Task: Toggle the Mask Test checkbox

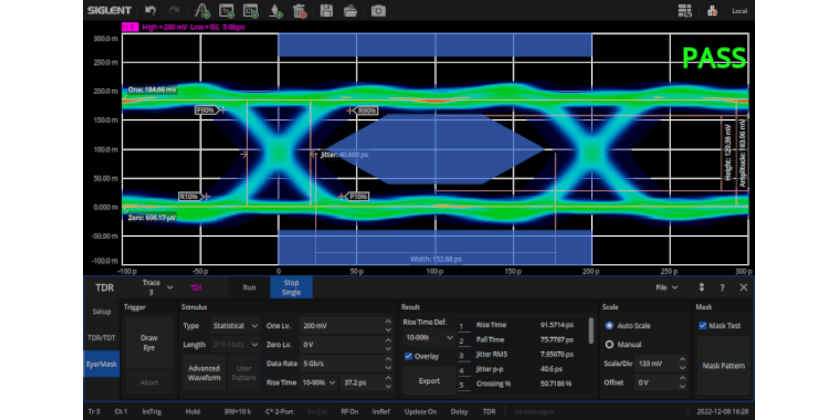Action: click(703, 326)
